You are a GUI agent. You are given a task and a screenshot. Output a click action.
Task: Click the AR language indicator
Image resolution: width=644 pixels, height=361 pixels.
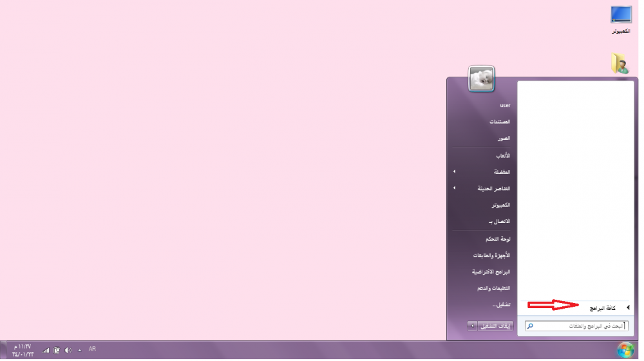(92, 349)
